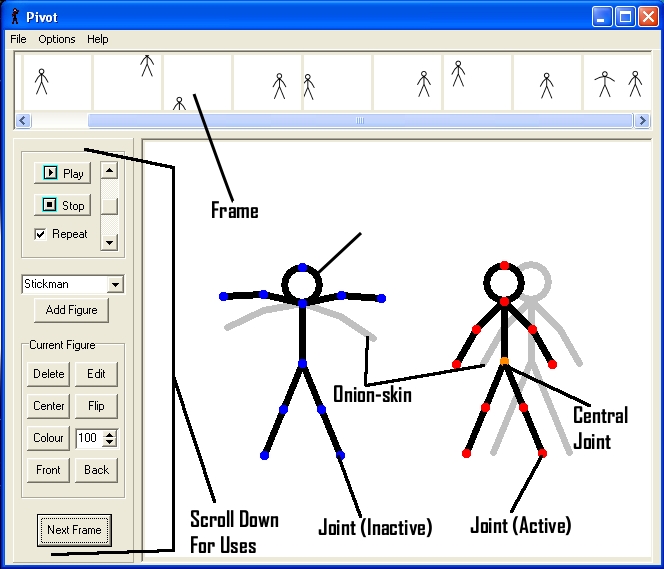Click the red head-top joint of the active stickman
Image resolution: width=664 pixels, height=569 pixels.
pos(504,265)
